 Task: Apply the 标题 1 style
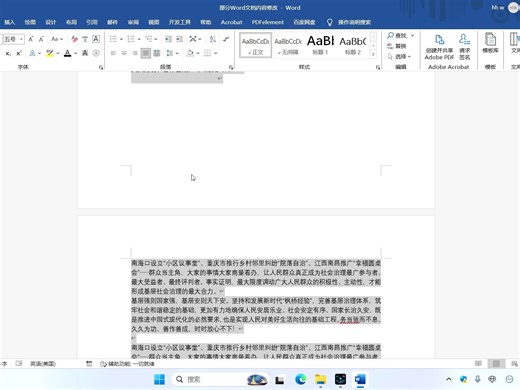(x=320, y=45)
